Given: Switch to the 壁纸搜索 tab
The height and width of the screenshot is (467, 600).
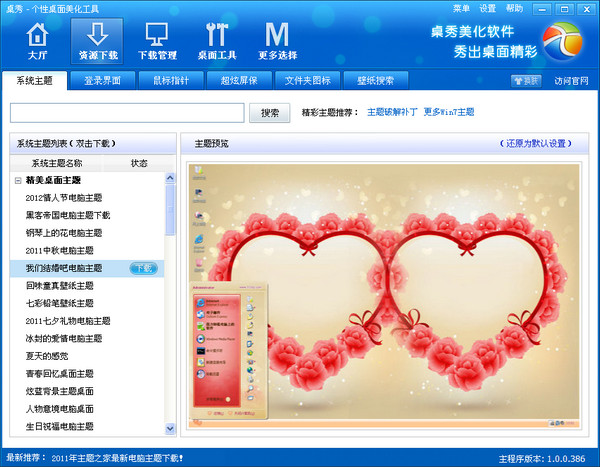Looking at the screenshot, I should 375,80.
